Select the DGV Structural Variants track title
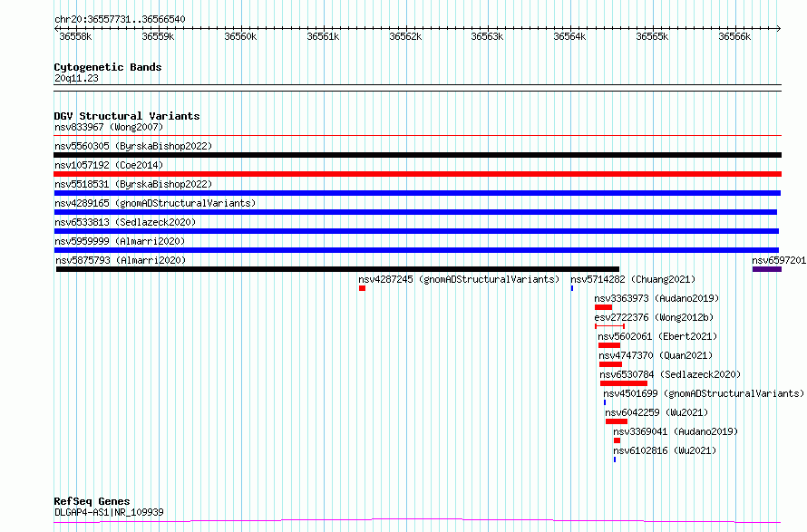This screenshot has height=532, width=807. click(127, 116)
